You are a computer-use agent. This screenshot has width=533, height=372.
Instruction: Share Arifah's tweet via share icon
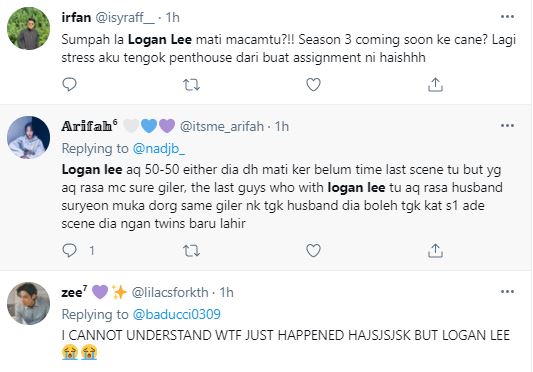pos(435,251)
